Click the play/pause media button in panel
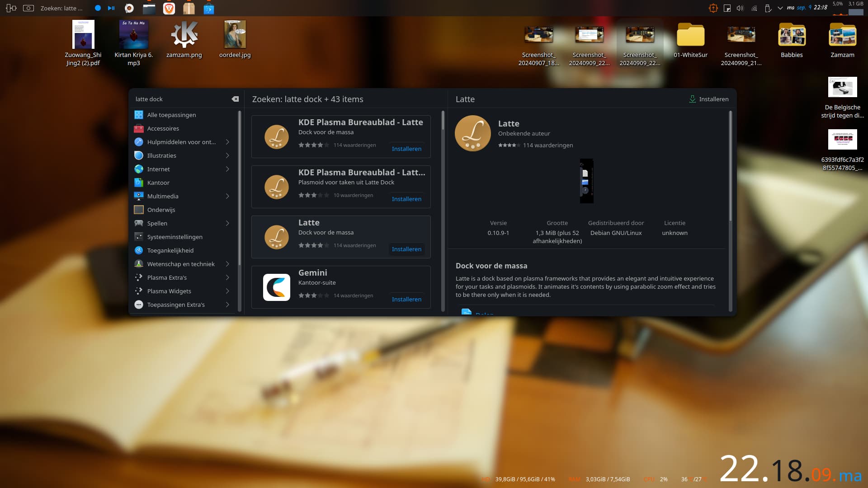 (111, 8)
